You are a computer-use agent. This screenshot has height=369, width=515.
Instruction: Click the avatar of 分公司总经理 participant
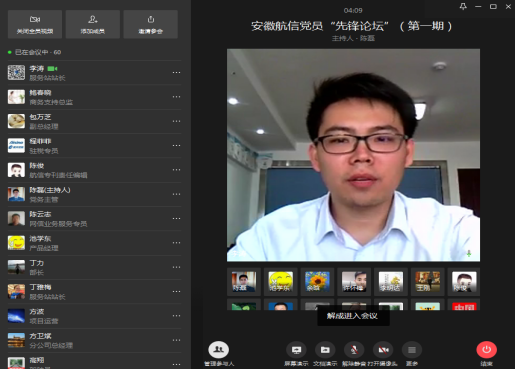pos(16,340)
